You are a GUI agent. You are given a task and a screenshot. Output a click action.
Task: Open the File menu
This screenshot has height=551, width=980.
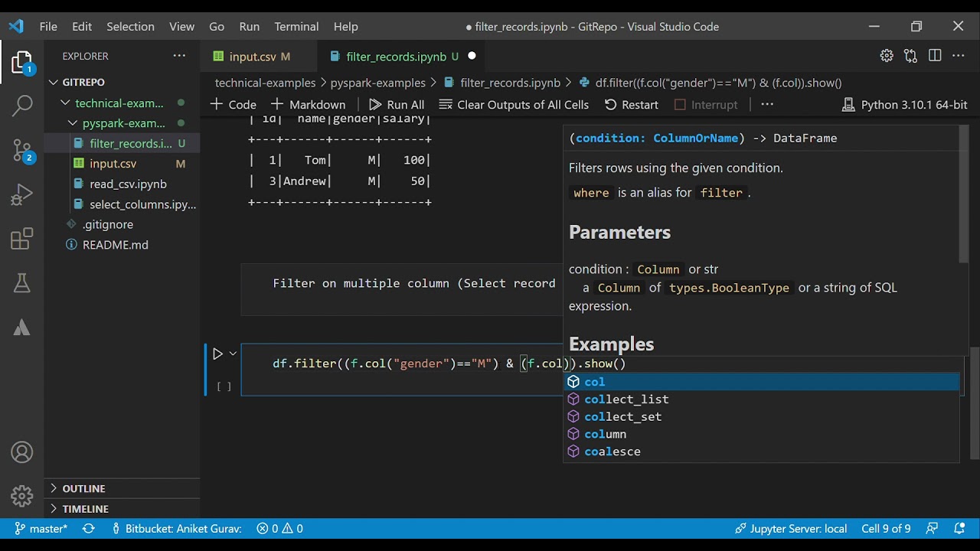point(48,26)
